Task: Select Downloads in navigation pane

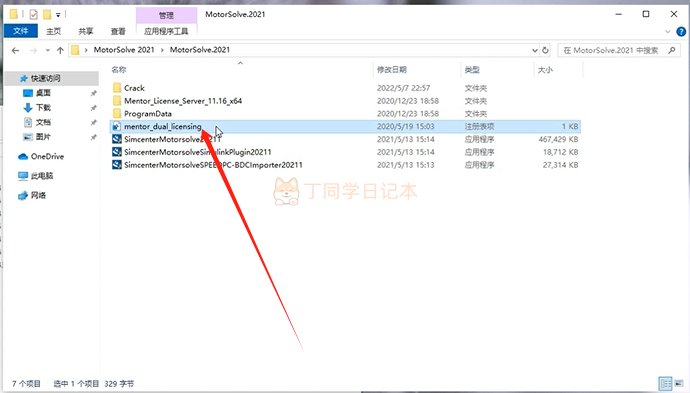Action: pos(43,107)
